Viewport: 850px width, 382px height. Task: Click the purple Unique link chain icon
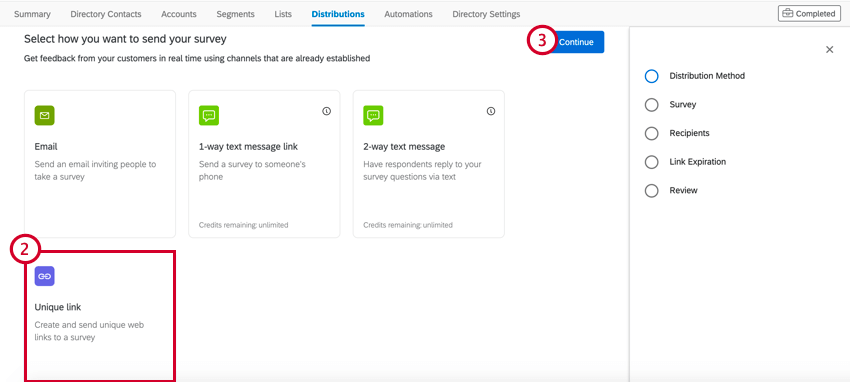pyautogui.click(x=44, y=276)
